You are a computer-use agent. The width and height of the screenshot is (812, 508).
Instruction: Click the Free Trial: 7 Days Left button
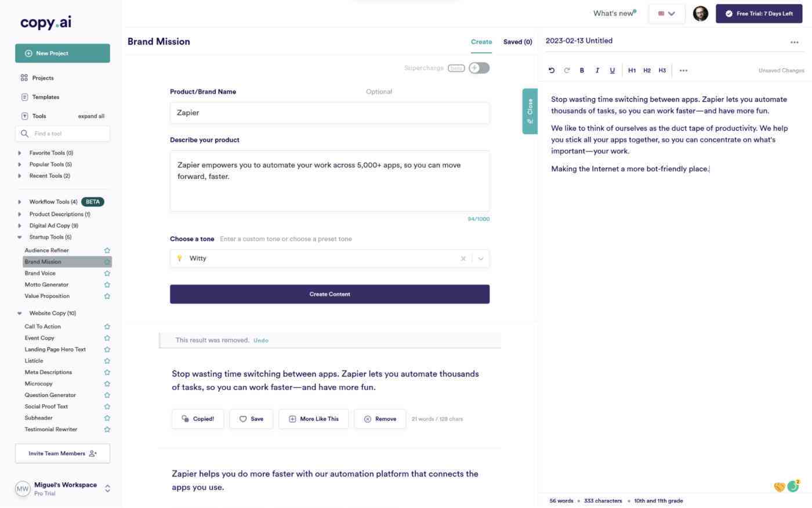click(759, 13)
